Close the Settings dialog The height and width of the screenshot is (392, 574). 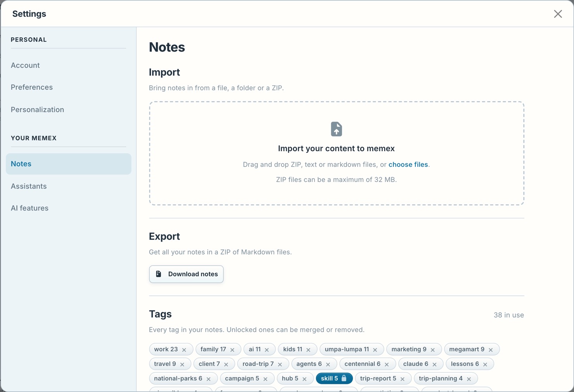point(558,14)
